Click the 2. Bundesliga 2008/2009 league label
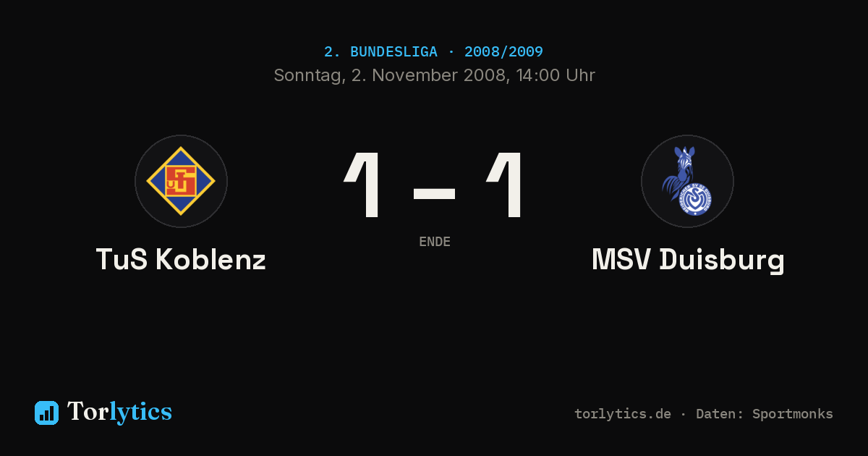The image size is (868, 456). coord(433,52)
